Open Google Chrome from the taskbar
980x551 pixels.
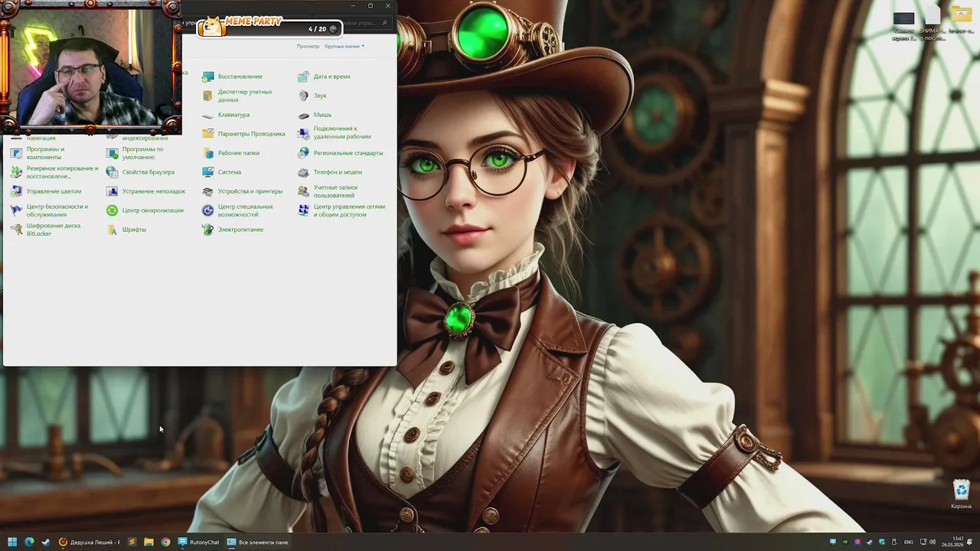(x=165, y=542)
